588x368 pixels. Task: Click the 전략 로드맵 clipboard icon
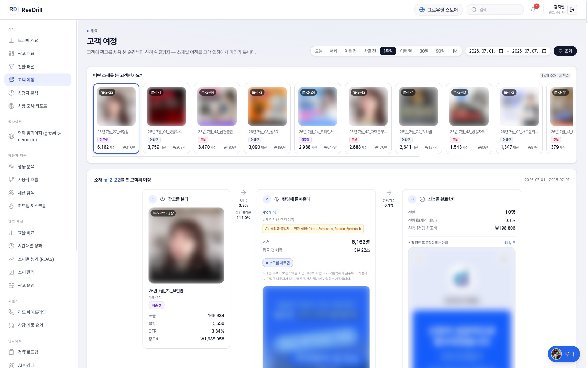[x=11, y=352]
